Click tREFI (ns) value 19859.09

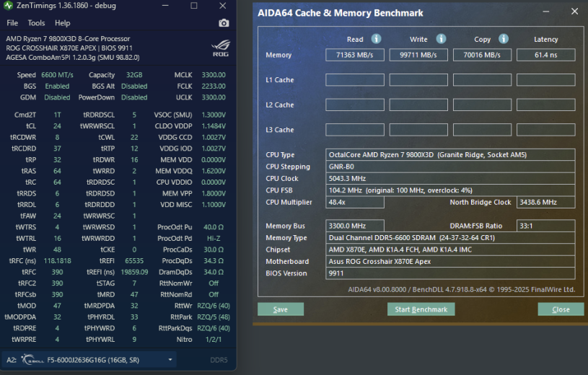tap(134, 272)
